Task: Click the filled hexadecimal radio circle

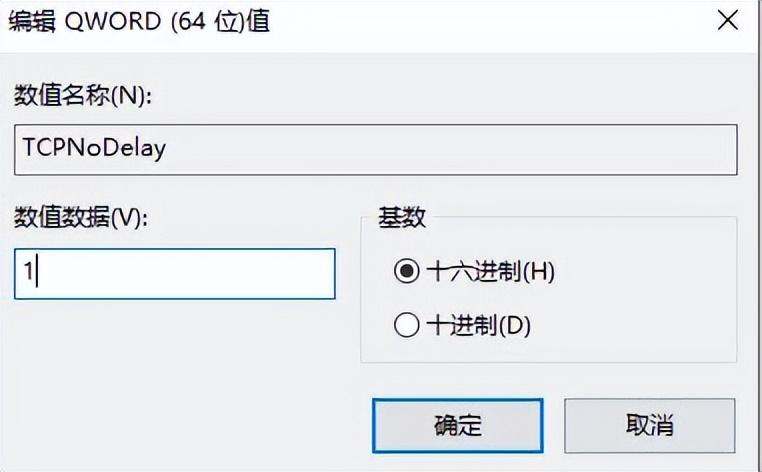Action: (408, 270)
